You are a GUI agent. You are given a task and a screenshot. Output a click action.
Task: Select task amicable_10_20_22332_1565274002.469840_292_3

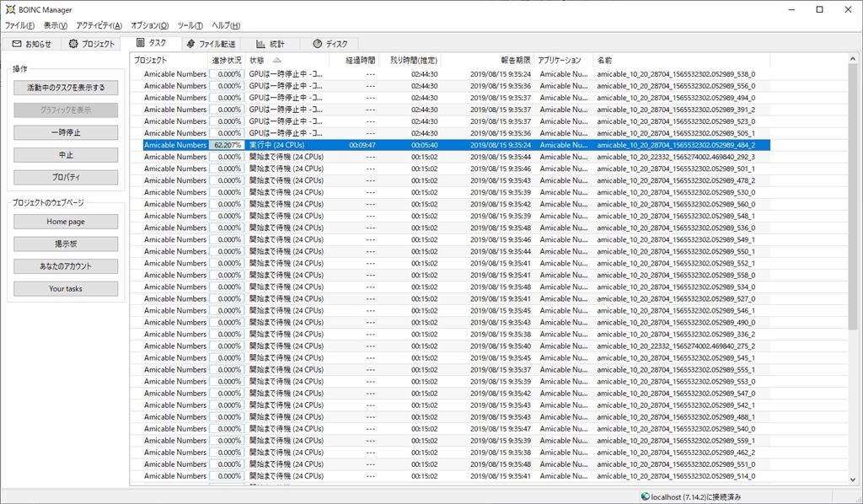pyautogui.click(x=450, y=157)
